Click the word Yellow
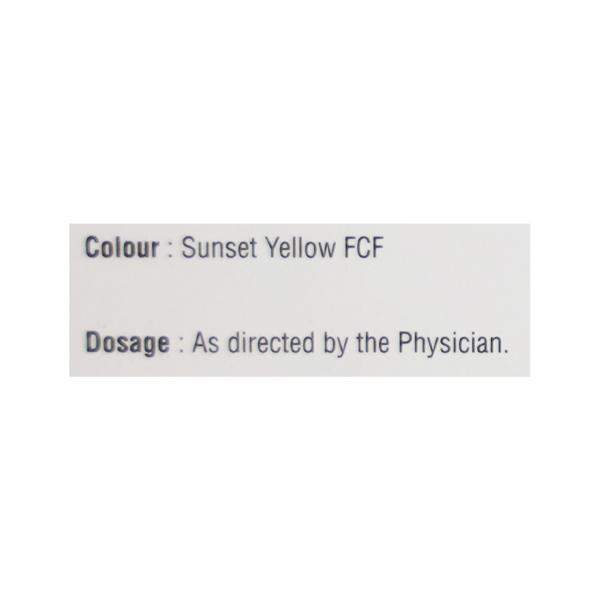 point(296,248)
